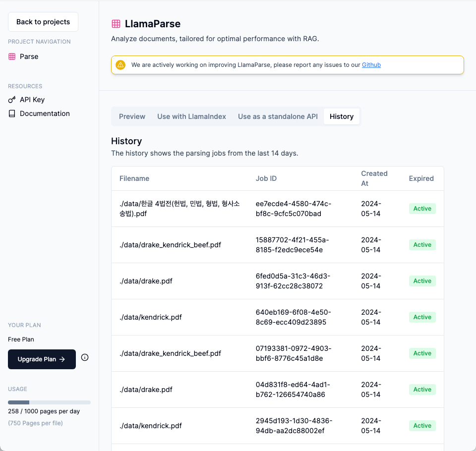The height and width of the screenshot is (451, 476).
Task: Click Active badge for job 07193381
Action: [422, 353]
